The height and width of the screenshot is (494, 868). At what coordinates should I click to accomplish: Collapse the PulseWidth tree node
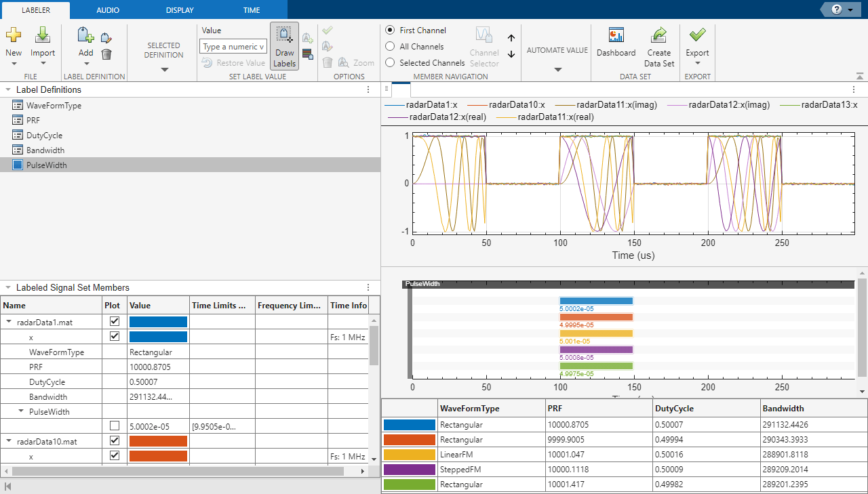pos(21,411)
